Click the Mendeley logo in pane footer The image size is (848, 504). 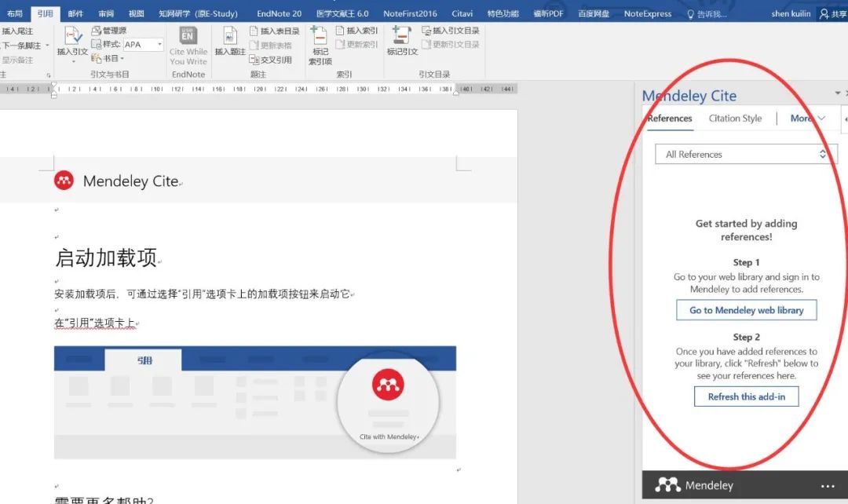pos(694,485)
